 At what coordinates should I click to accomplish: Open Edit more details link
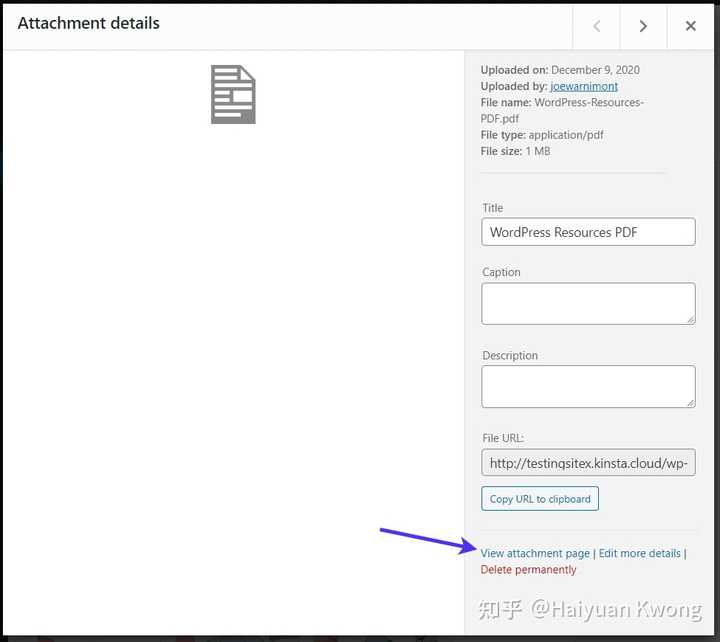point(640,553)
